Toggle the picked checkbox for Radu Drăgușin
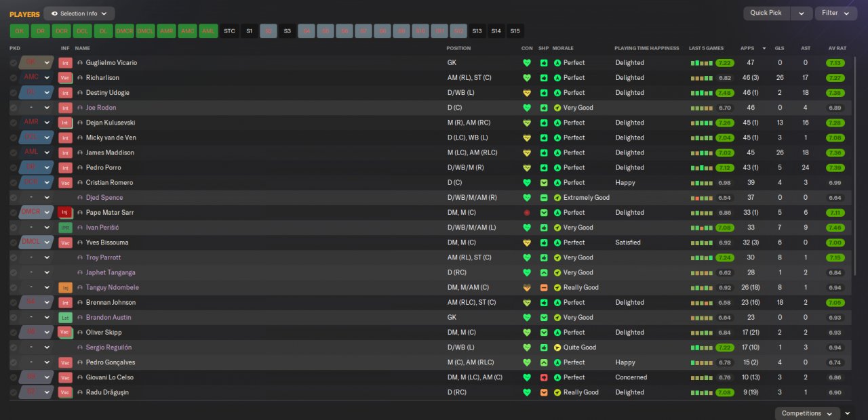Viewport: 868px width, 420px height. [14, 392]
